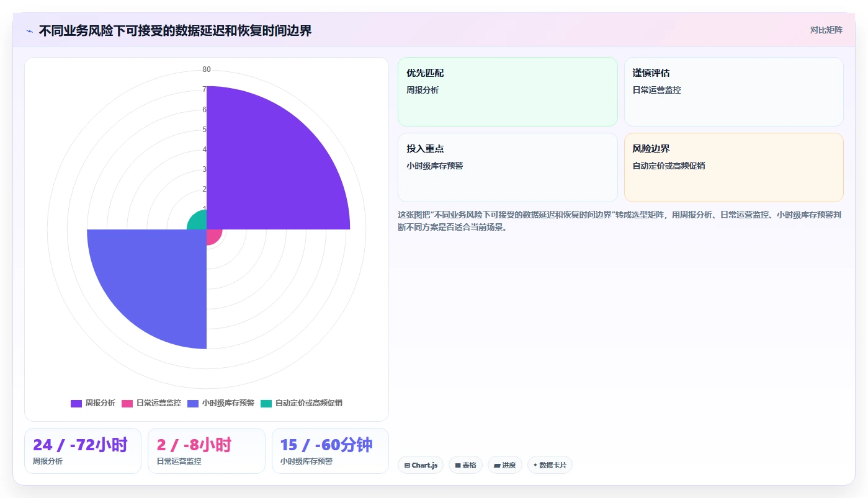Click the 对比矩阵 label in header

826,30
